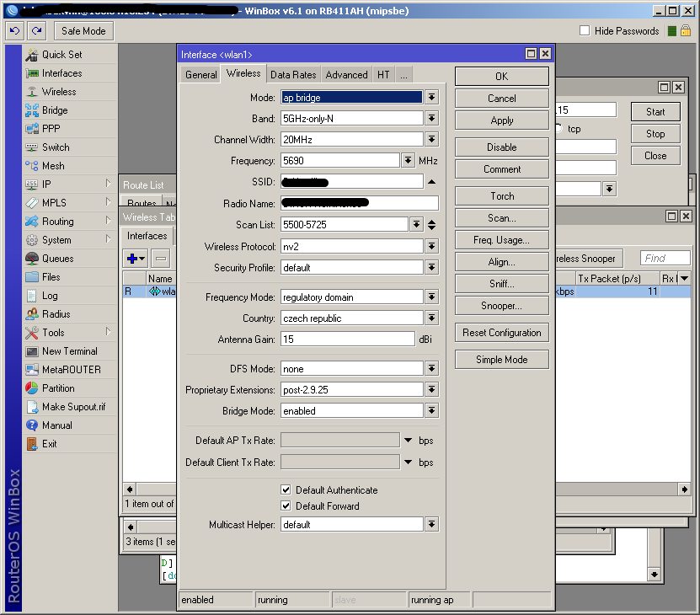Expand the Default AP Tx Rate field
Image resolution: width=700 pixels, height=615 pixels.
tap(408, 441)
